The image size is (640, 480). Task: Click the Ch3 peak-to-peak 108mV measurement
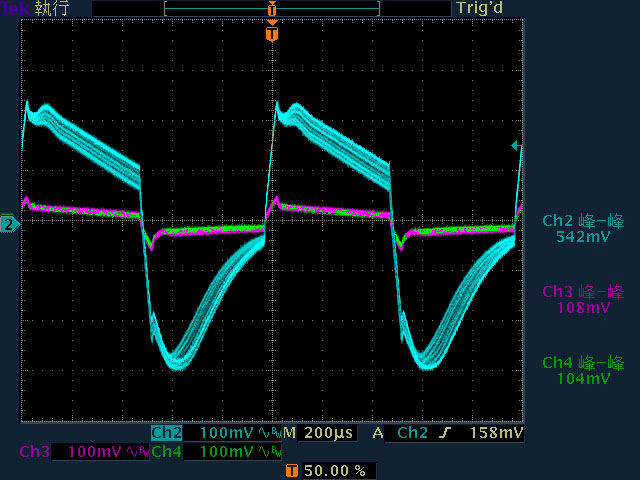pos(583,299)
